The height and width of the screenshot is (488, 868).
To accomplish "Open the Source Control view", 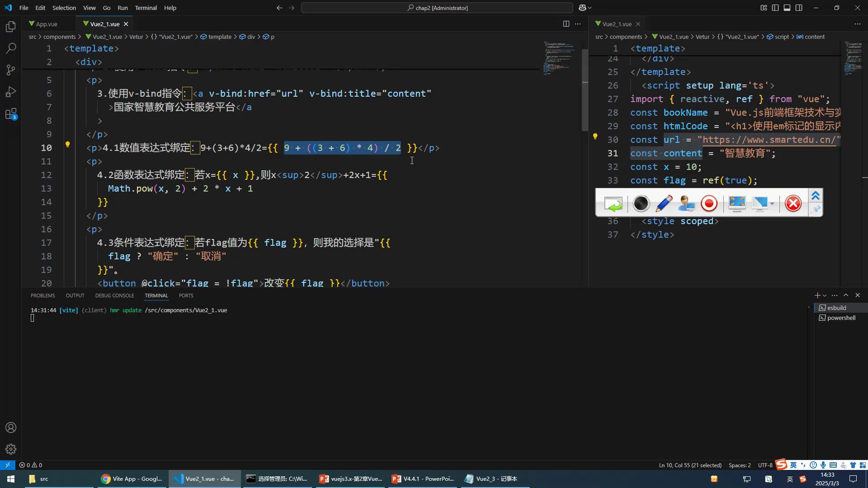I will coord(11,70).
